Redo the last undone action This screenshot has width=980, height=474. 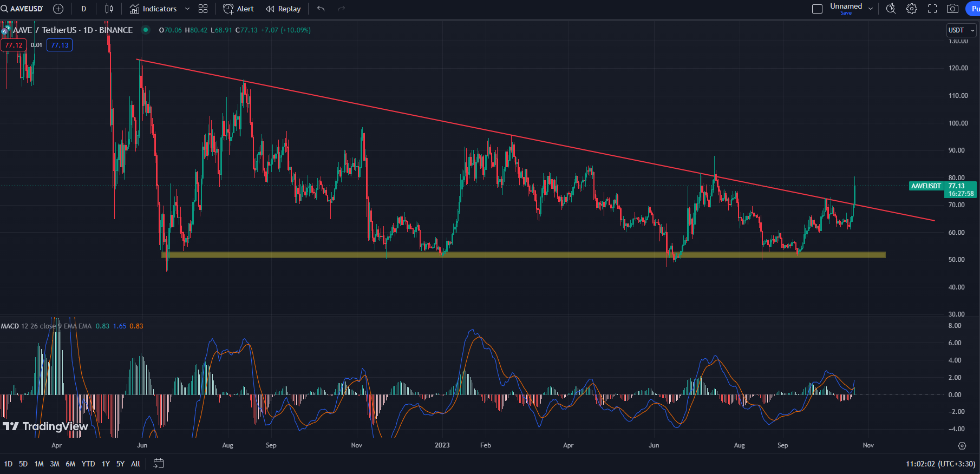[341, 9]
